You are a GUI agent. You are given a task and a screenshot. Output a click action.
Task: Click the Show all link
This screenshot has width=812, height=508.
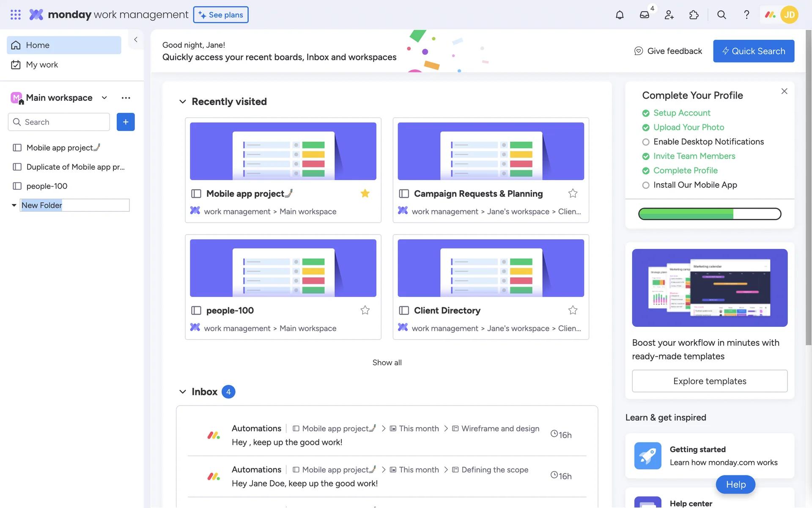pyautogui.click(x=387, y=362)
